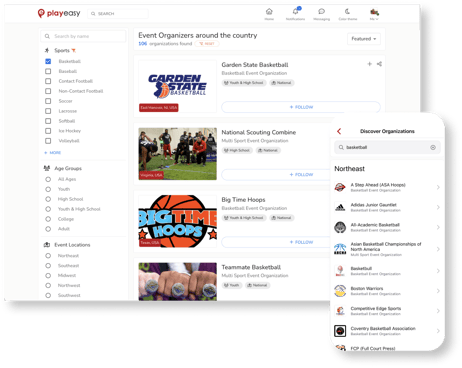The height and width of the screenshot is (368, 462).
Task: Select the Northeast location radio
Action: (x=48, y=256)
